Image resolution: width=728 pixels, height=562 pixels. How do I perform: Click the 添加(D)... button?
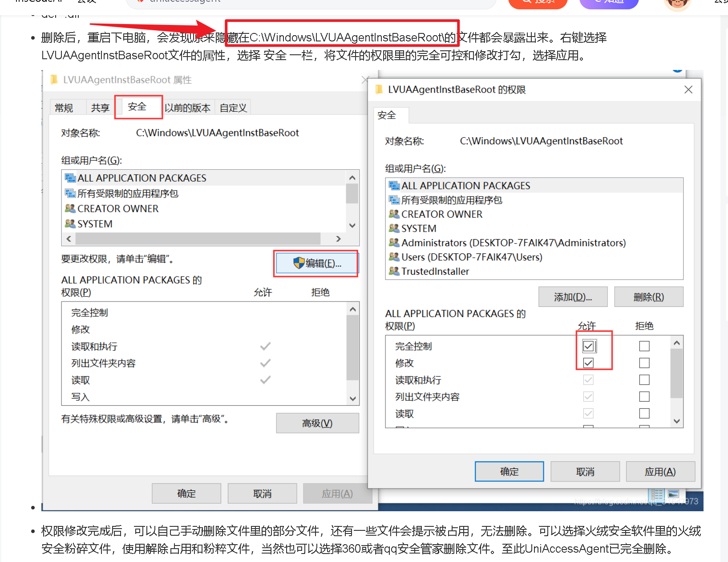[573, 297]
